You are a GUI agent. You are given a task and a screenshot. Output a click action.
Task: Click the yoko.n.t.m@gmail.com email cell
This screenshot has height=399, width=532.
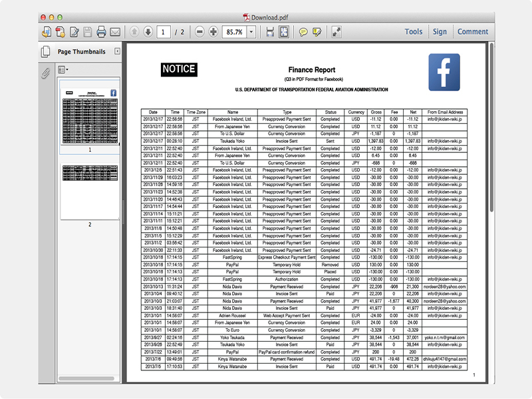[x=445, y=338]
